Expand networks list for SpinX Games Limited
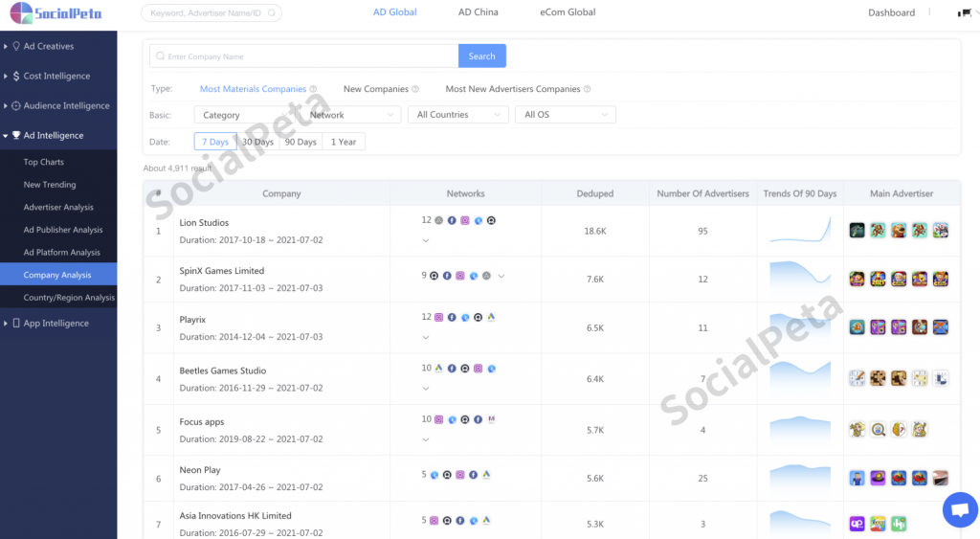Screen dimensions: 980x539 [x=501, y=276]
